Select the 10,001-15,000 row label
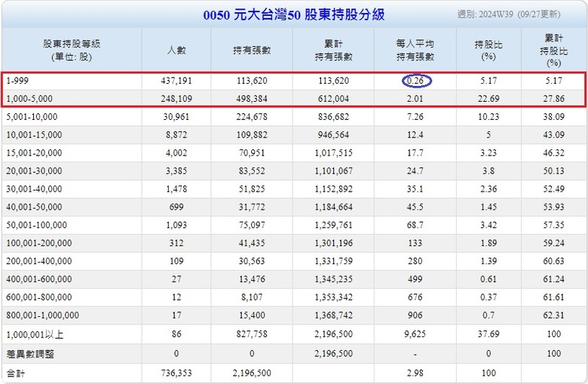This screenshot has height=384, width=588. 34,135
